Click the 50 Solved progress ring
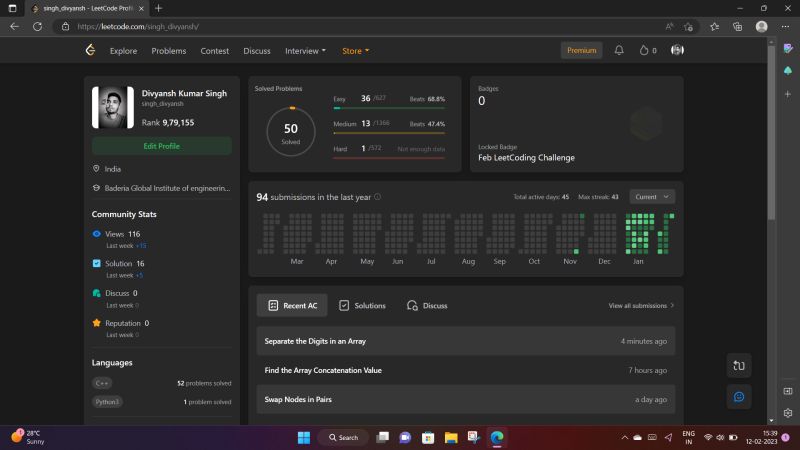Viewport: 800px width, 450px height. point(291,132)
